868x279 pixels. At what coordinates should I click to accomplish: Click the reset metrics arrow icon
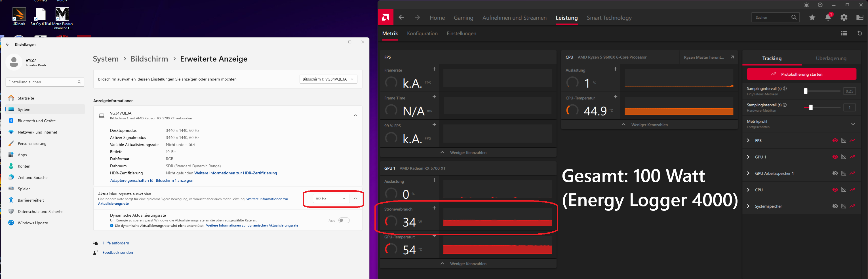coord(859,33)
